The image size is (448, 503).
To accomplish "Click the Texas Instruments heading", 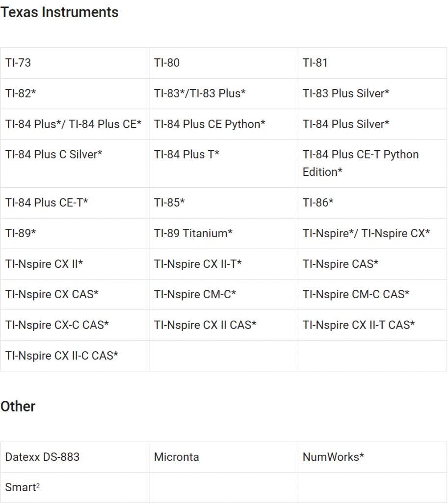I will click(x=59, y=12).
